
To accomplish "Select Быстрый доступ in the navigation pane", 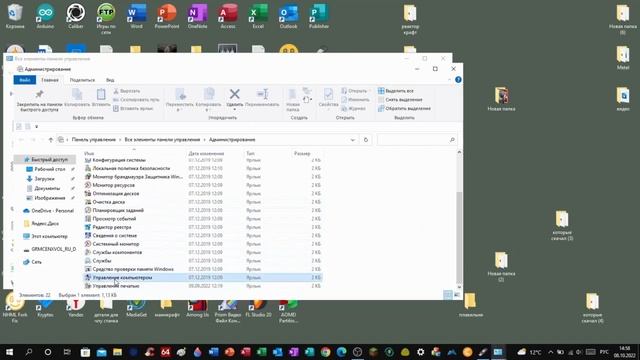I will pyautogui.click(x=45, y=160).
